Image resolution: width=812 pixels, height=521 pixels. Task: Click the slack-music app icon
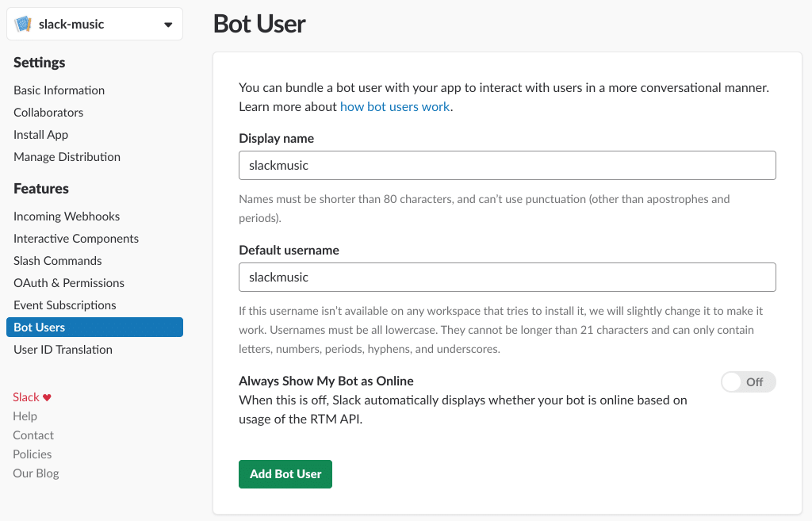pyautogui.click(x=23, y=24)
